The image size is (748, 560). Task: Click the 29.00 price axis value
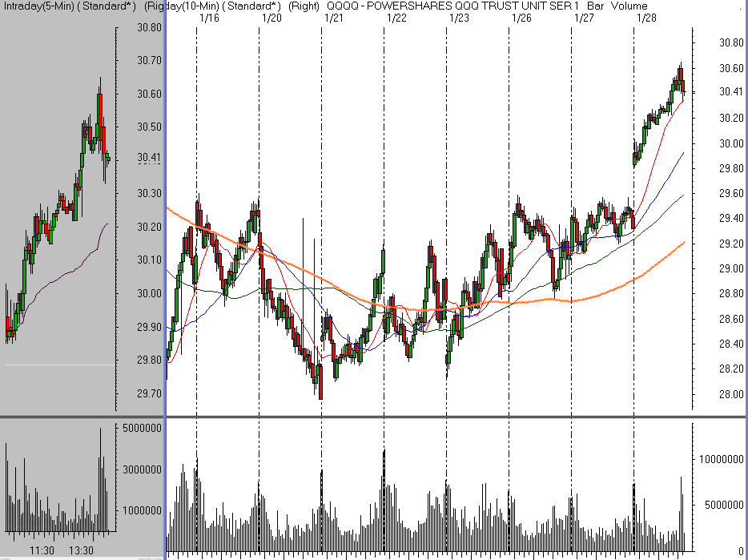[x=731, y=268]
